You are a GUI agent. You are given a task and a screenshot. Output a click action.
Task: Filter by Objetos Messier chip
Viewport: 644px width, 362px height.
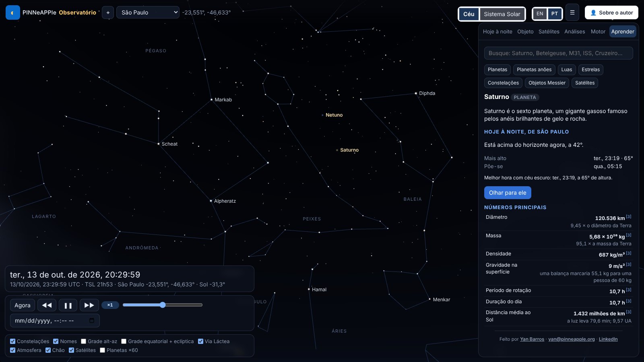tap(547, 83)
